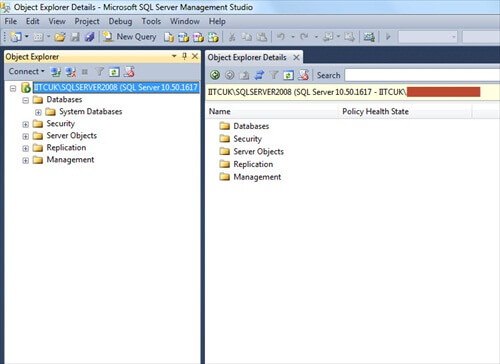Click the Up folder icon in Details
The width and height of the screenshot is (500, 364).
click(x=244, y=75)
